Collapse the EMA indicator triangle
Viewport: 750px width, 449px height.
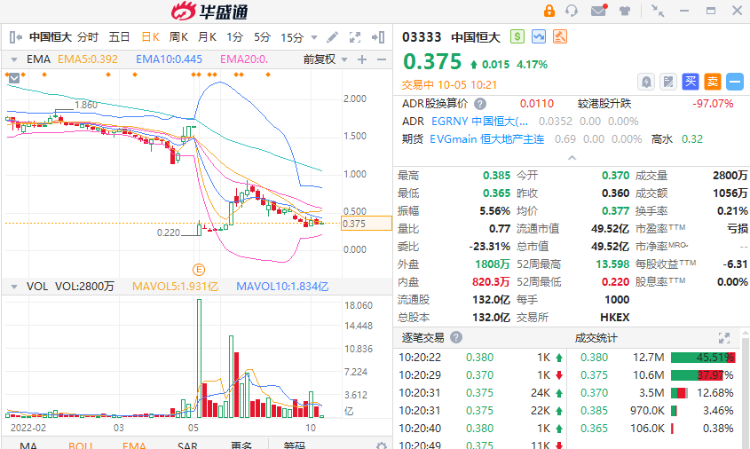click(x=14, y=59)
